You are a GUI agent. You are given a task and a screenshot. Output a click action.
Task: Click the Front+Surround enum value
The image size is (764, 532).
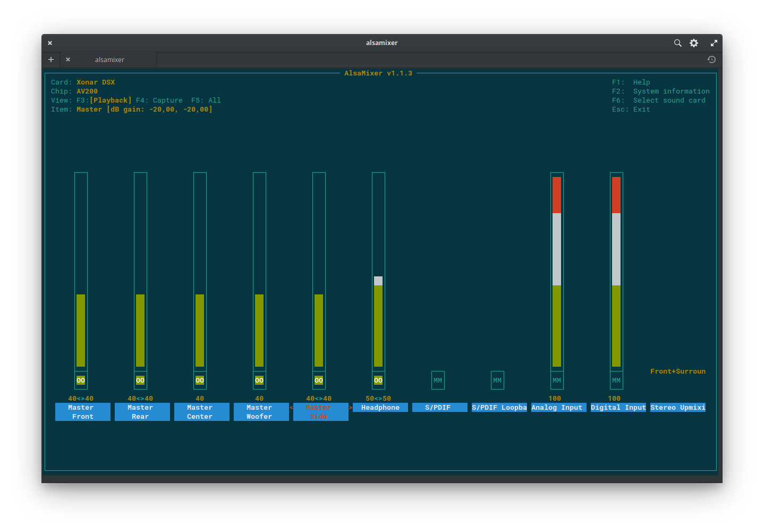(678, 371)
